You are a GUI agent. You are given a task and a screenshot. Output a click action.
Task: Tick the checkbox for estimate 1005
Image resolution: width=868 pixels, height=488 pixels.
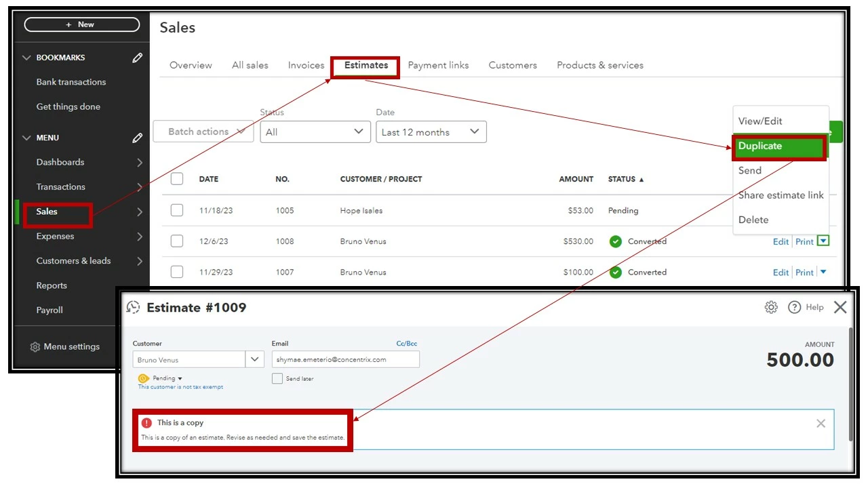(x=177, y=210)
